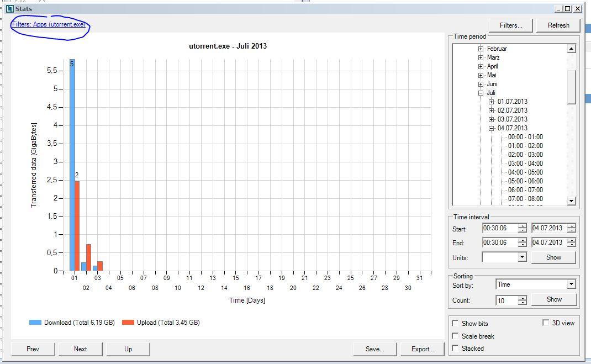Click the Export... button
This screenshot has width=591, height=364.
pyautogui.click(x=423, y=349)
